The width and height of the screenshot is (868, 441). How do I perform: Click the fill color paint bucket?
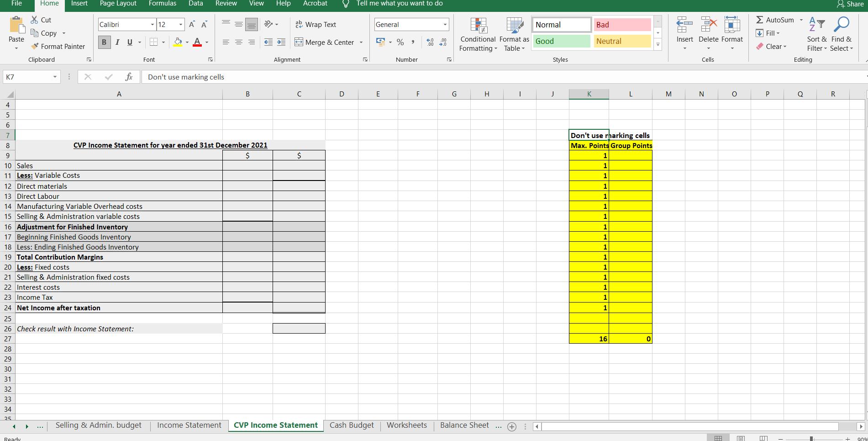point(178,42)
